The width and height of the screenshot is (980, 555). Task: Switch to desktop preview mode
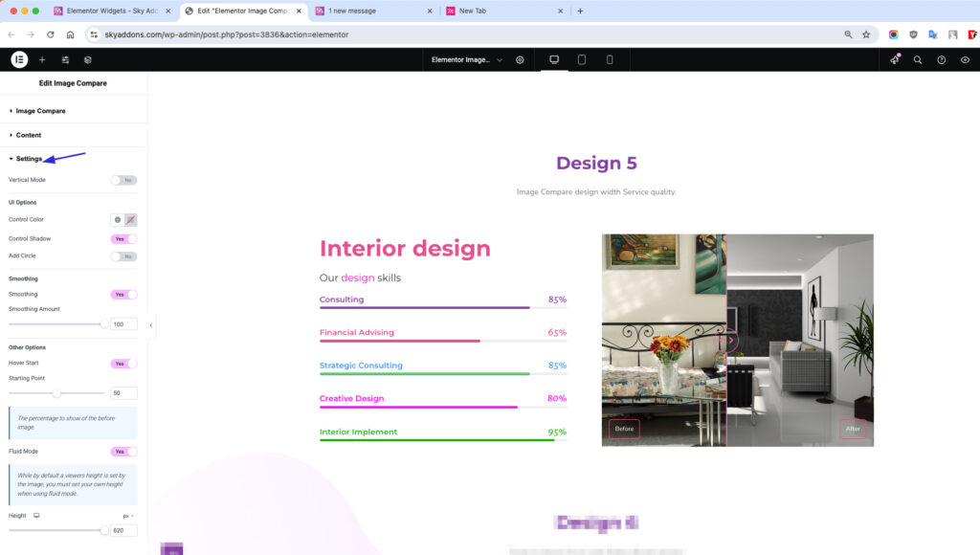tap(554, 59)
